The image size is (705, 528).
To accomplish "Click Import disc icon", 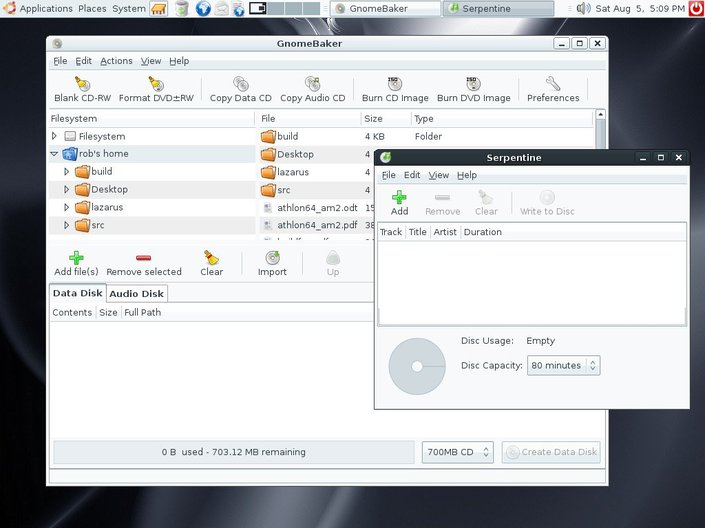I will 272,258.
